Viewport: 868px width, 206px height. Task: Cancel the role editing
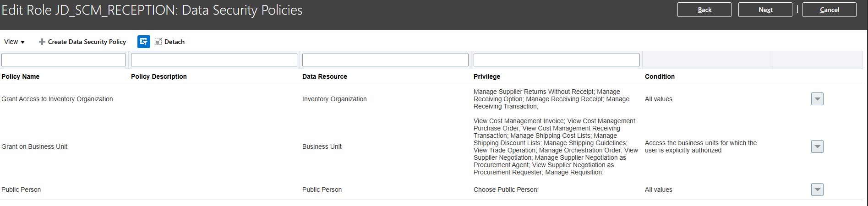tap(829, 10)
